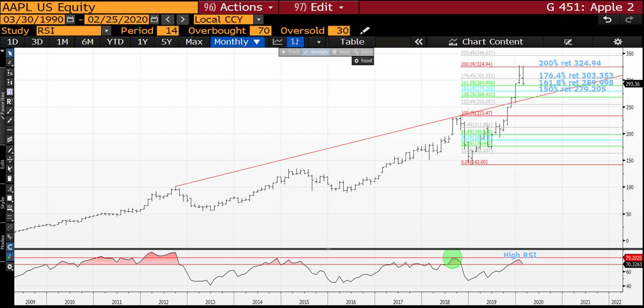644x308 pixels.
Task: Click the '161.8% ret 289.998' annotation label
Action: [x=576, y=82]
